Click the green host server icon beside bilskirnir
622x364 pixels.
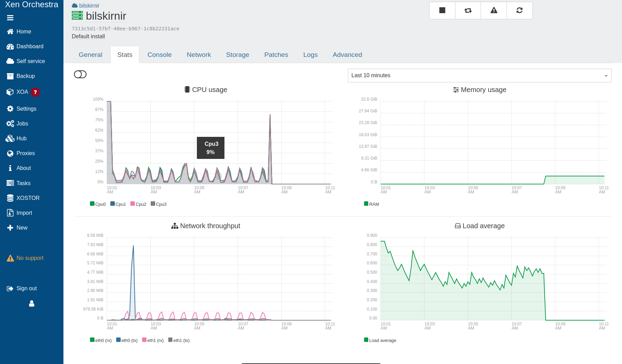tap(77, 16)
